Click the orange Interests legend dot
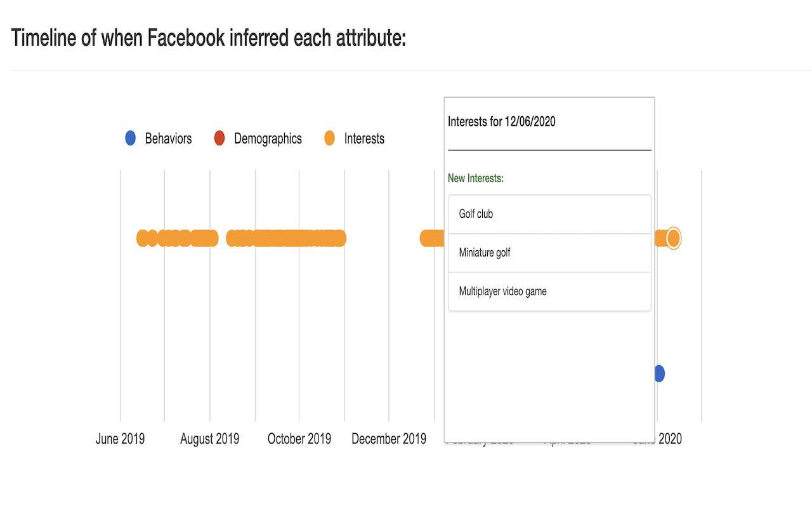812x508 pixels. tap(329, 138)
